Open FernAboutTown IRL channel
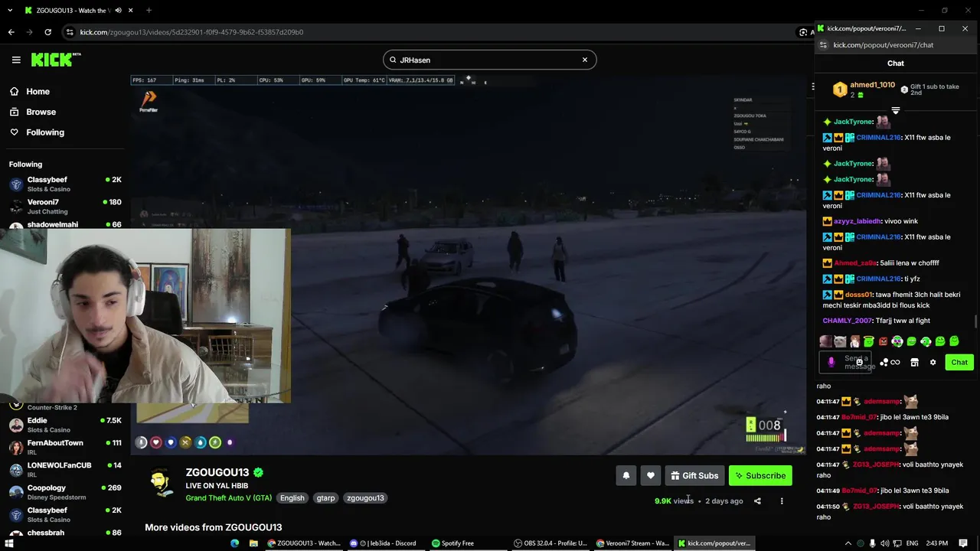980x551 pixels. click(x=64, y=447)
